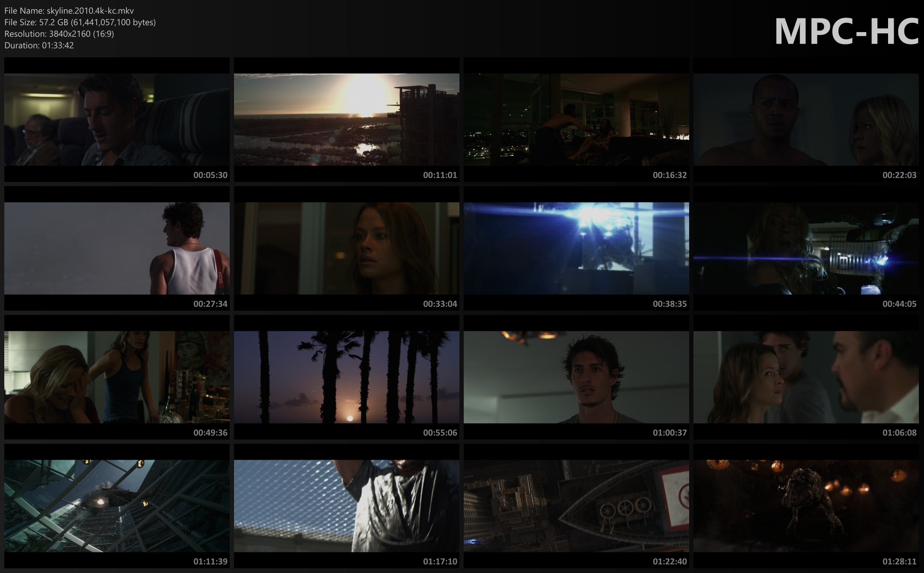Open the blue light flare thumbnail at 00:38:35
The width and height of the screenshot is (924, 573).
click(x=576, y=248)
